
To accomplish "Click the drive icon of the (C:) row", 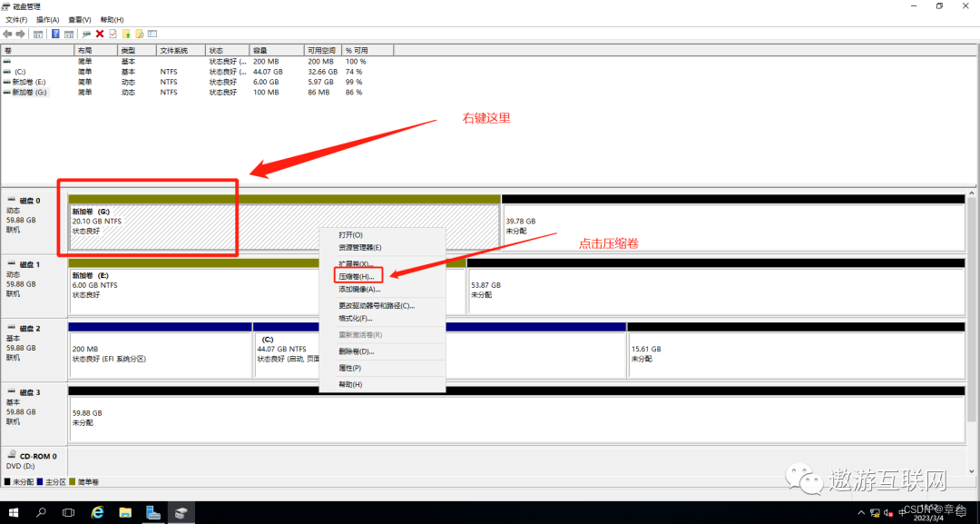I will pyautogui.click(x=7, y=72).
